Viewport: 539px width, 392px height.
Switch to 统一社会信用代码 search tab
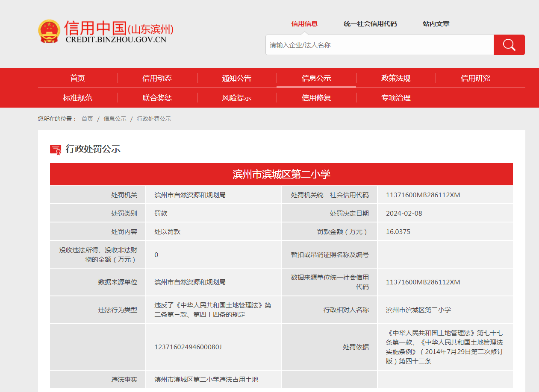pyautogui.click(x=370, y=24)
